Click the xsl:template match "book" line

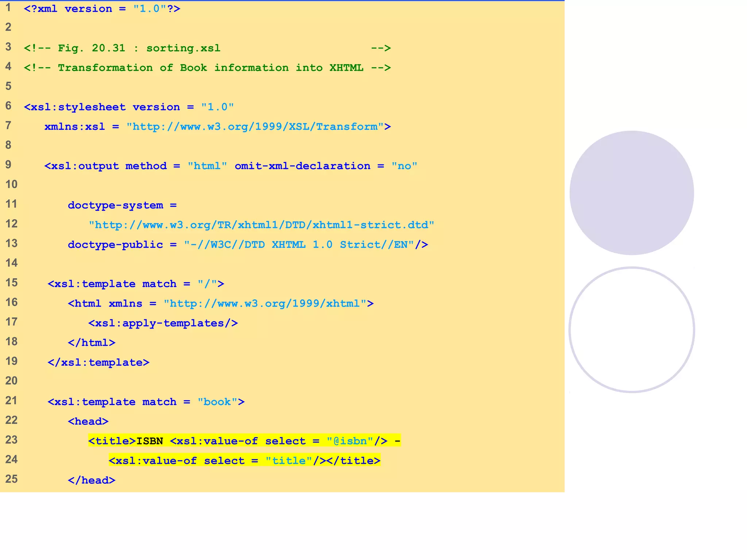(x=146, y=402)
